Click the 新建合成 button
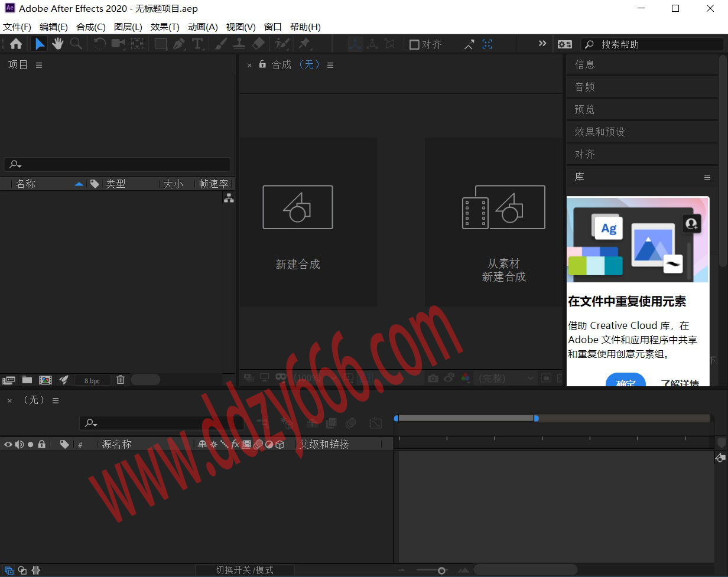 point(308,222)
